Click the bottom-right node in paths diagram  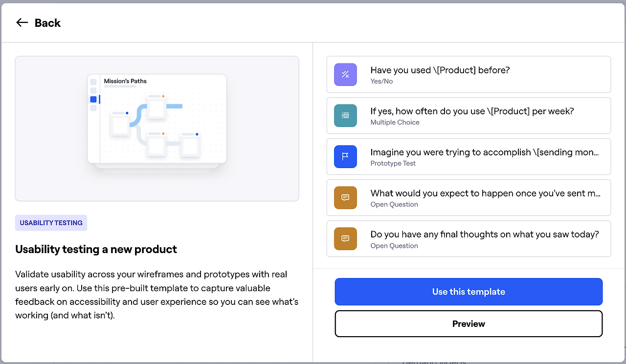190,144
